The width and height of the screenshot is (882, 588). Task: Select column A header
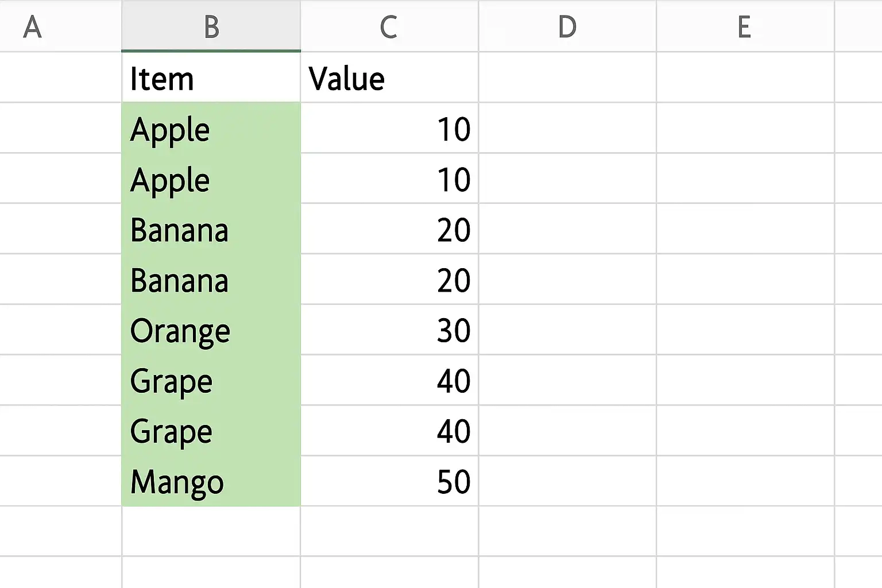pos(60,26)
